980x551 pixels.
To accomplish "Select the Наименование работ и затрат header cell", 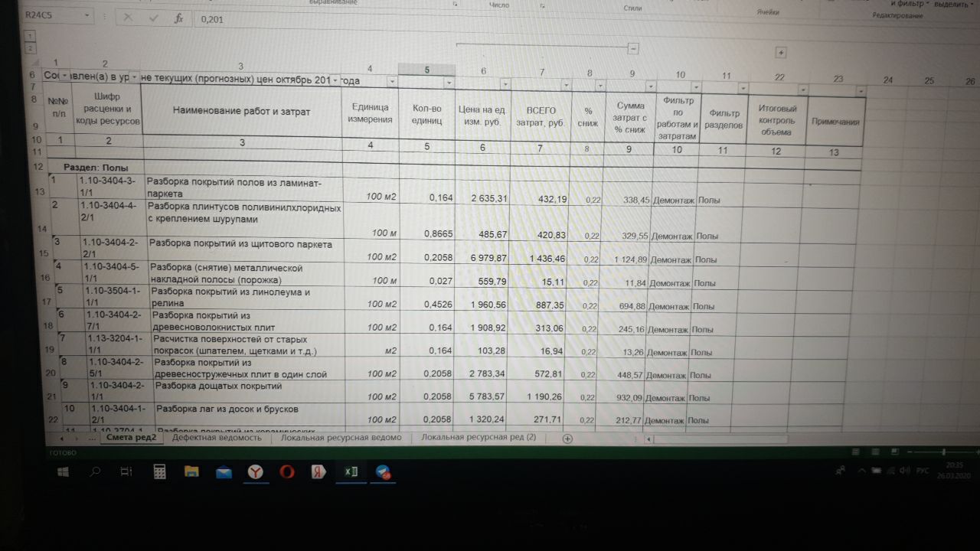I will tap(241, 112).
